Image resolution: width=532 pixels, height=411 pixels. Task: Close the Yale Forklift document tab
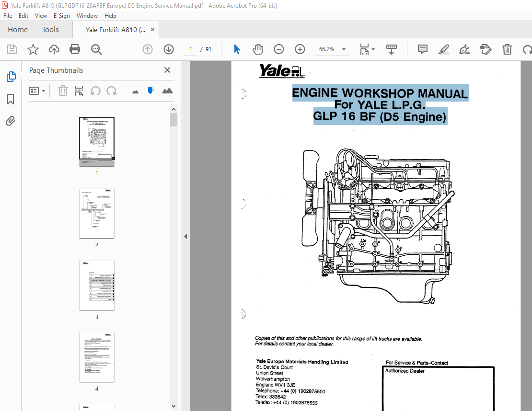click(x=153, y=30)
